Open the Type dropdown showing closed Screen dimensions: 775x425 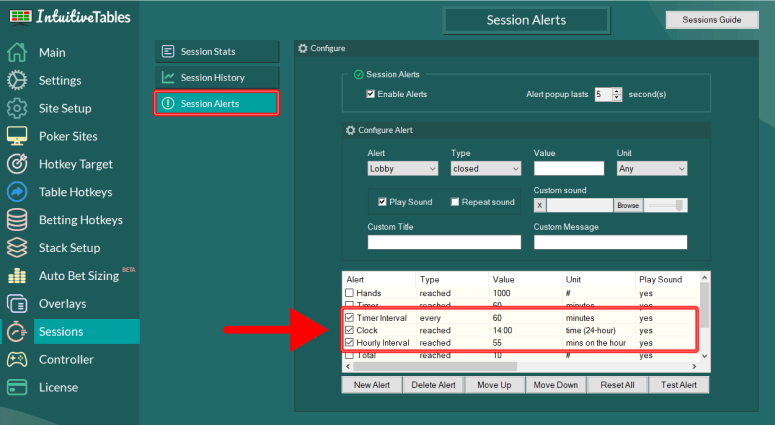486,169
